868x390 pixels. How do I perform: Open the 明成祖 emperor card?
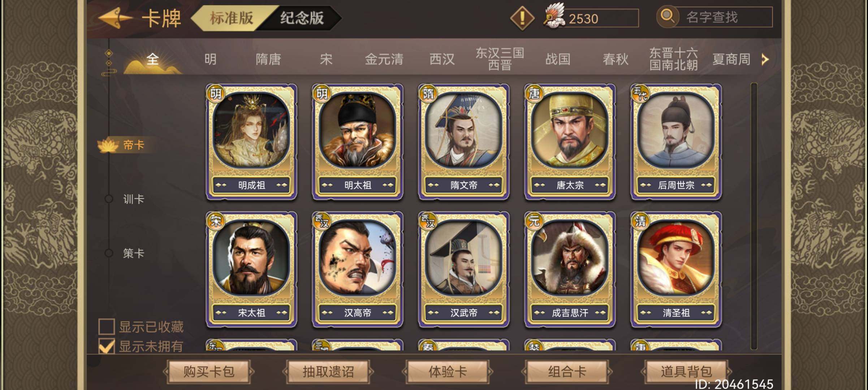251,142
